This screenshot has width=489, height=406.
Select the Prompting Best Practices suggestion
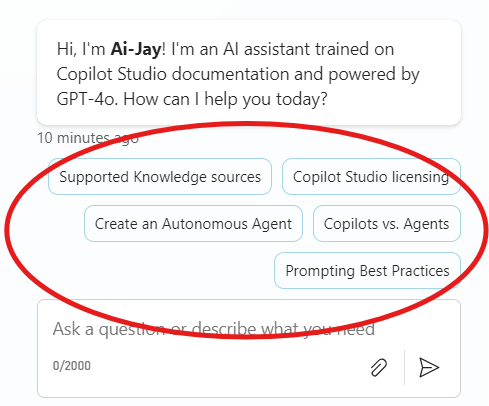coord(367,271)
